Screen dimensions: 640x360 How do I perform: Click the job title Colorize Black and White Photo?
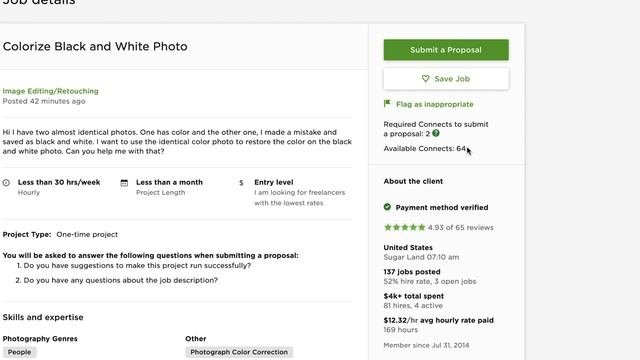(x=95, y=46)
